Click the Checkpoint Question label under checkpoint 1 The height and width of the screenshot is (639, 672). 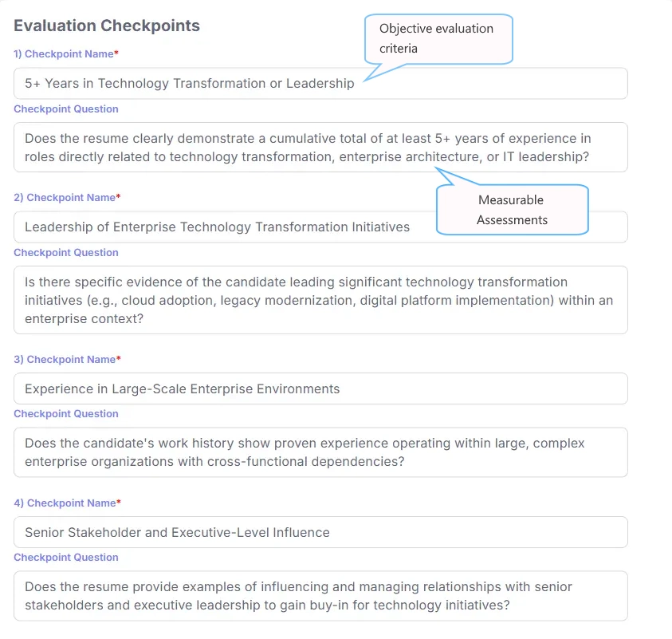65,108
